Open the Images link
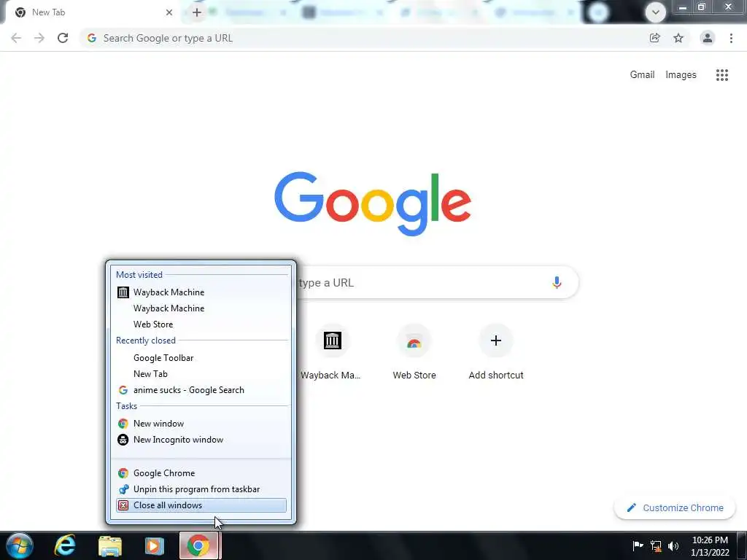The height and width of the screenshot is (560, 747). click(x=681, y=75)
